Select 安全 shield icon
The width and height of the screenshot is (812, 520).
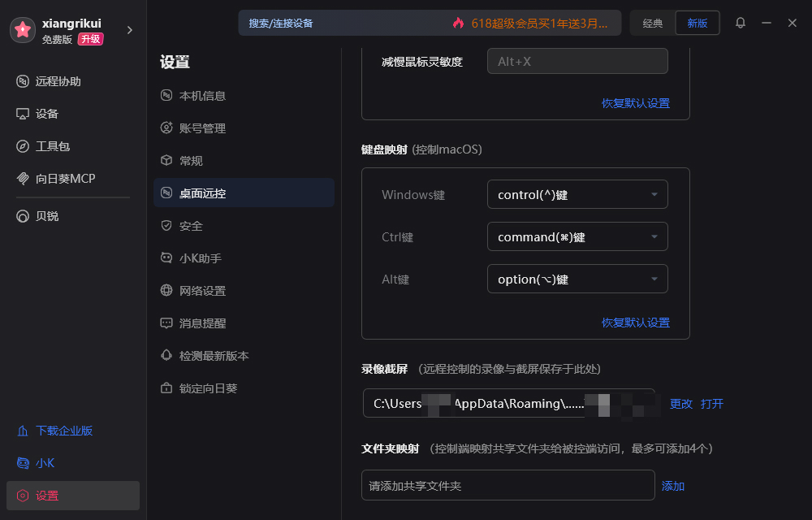point(166,226)
